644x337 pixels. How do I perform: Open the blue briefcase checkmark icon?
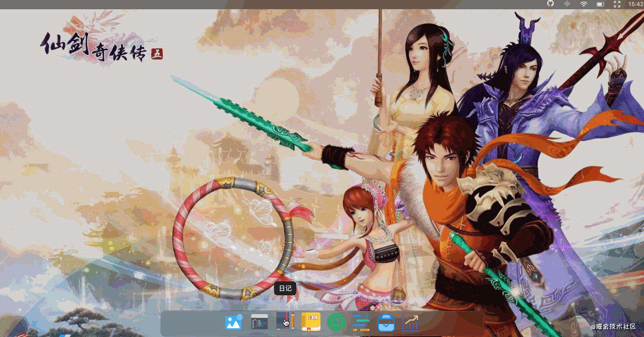point(386,322)
